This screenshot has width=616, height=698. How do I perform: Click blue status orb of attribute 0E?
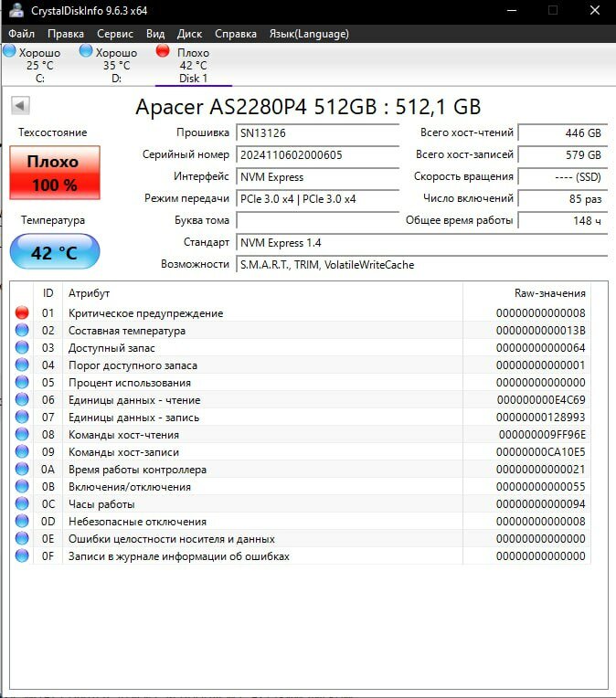pos(22,539)
